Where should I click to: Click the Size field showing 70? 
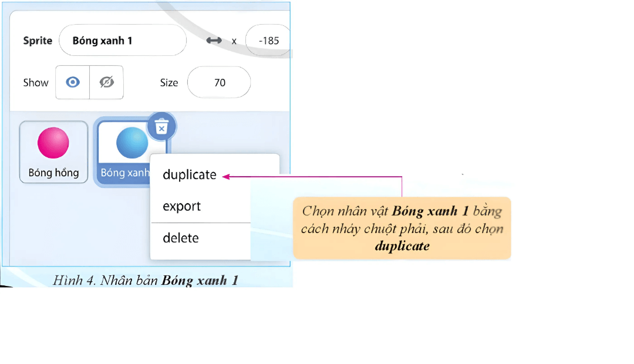pos(219,83)
